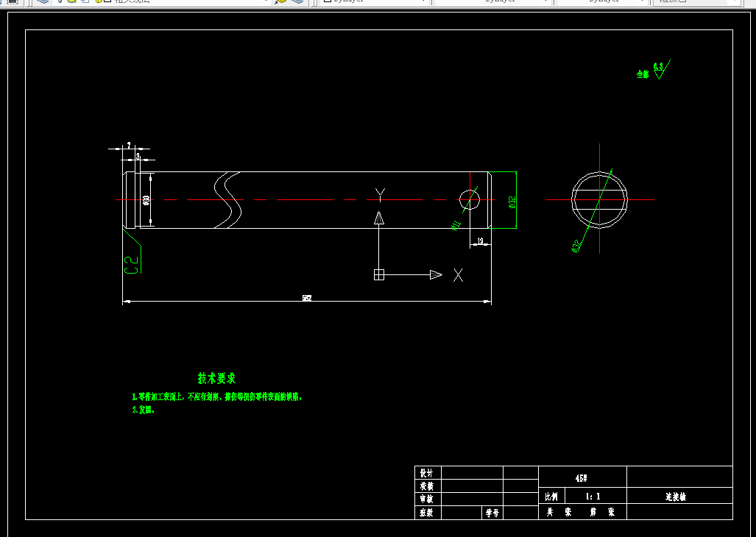756x537 pixels.
Task: Select the 13 dimension below the hole
Action: (480, 241)
